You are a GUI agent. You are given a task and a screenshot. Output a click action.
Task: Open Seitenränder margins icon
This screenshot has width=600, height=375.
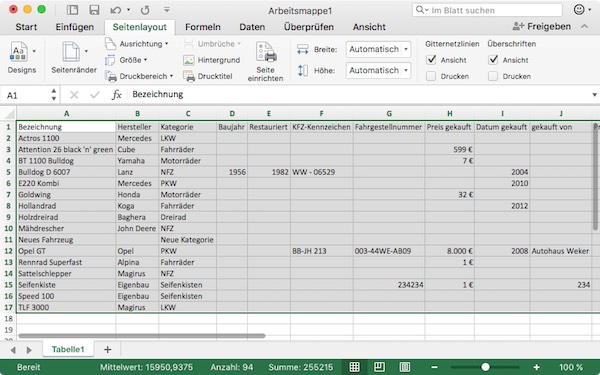pos(71,52)
